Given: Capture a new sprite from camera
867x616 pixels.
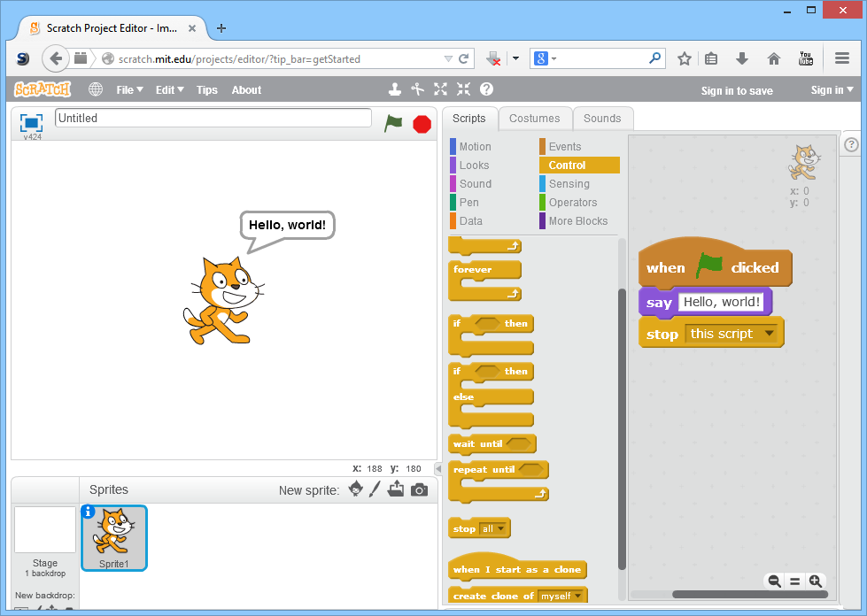Looking at the screenshot, I should (x=419, y=489).
